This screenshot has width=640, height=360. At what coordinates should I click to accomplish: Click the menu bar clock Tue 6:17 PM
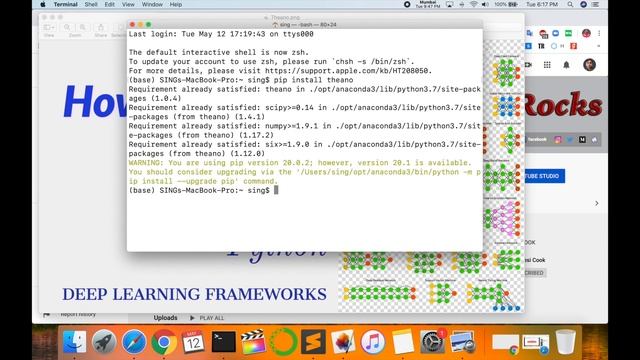[x=542, y=4]
